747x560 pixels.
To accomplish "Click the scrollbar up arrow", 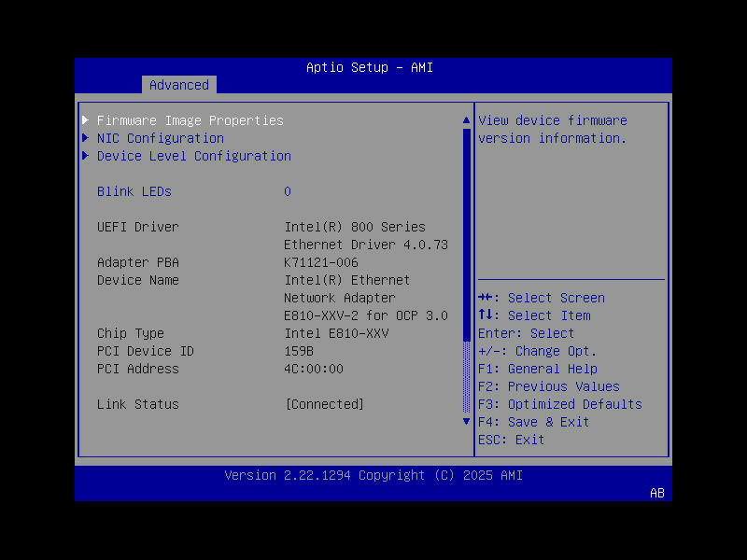I will (x=466, y=119).
